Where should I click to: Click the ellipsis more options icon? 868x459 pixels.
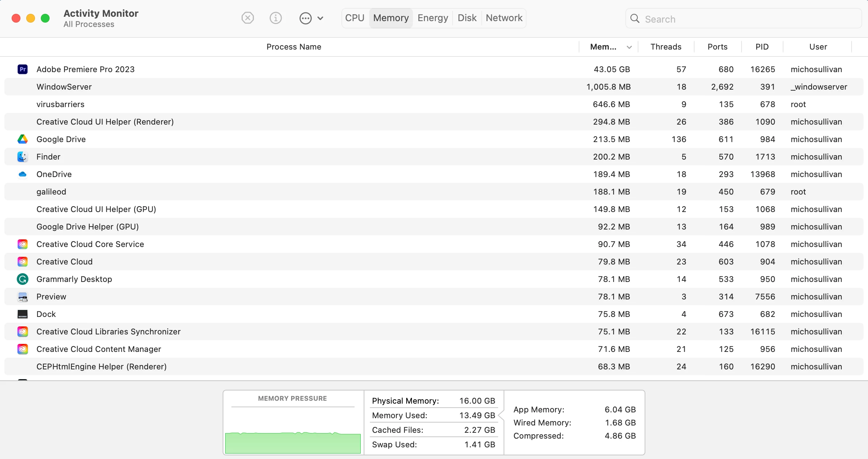pos(305,18)
